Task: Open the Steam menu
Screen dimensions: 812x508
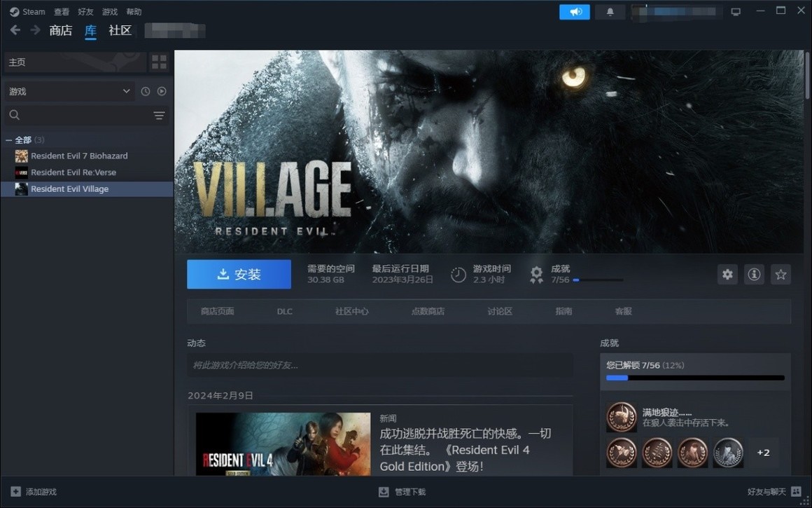Action: click(34, 11)
